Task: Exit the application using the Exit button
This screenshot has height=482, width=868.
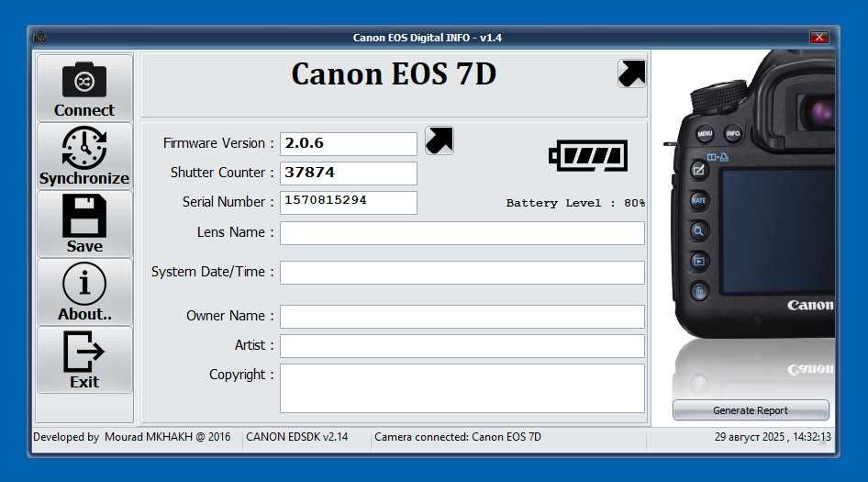Action: pyautogui.click(x=84, y=360)
